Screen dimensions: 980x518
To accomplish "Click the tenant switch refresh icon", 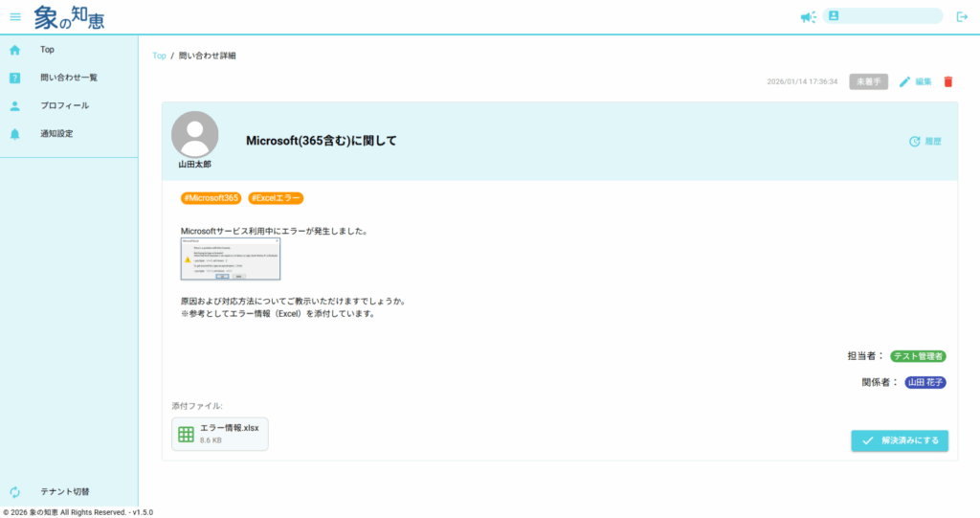I will [15, 492].
